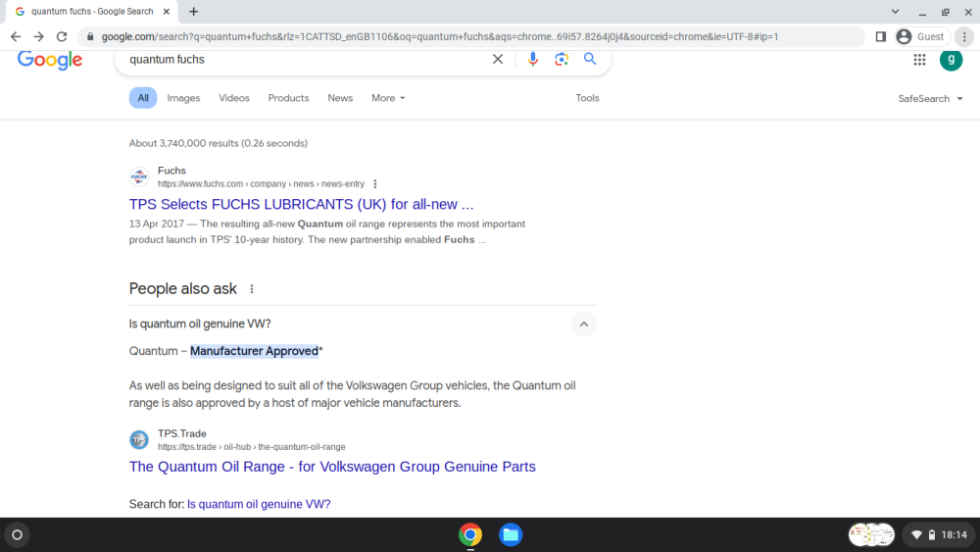Click the Fuchs site favicon
Image resolution: width=980 pixels, height=552 pixels.
pyautogui.click(x=139, y=176)
